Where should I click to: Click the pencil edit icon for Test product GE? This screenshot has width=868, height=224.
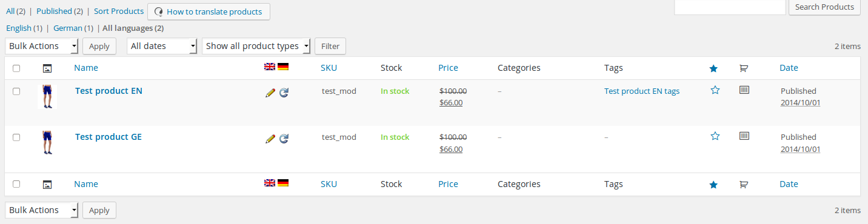270,139
